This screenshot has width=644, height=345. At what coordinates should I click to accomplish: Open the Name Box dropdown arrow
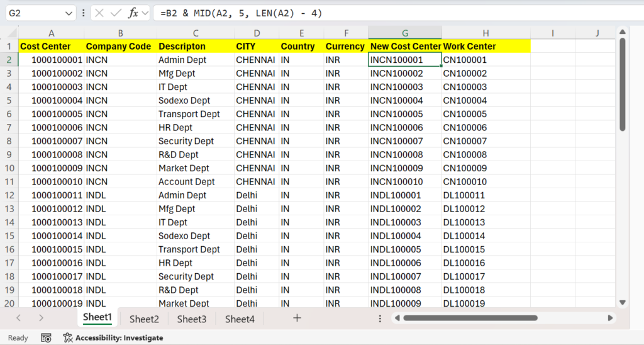click(x=69, y=14)
